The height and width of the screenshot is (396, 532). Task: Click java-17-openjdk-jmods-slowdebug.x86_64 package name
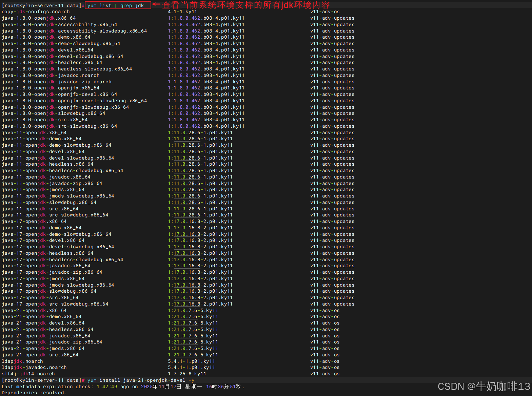pos(58,285)
